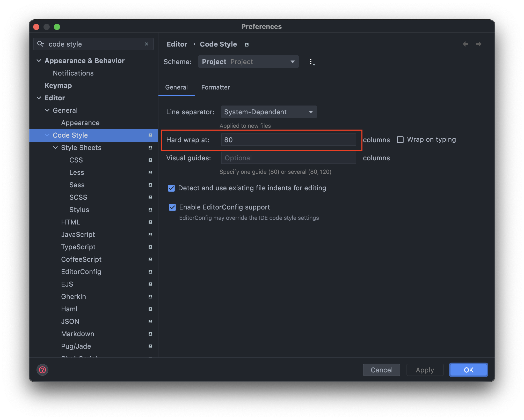Uncheck Detect and use existing file indents
This screenshot has height=420, width=524.
171,188
